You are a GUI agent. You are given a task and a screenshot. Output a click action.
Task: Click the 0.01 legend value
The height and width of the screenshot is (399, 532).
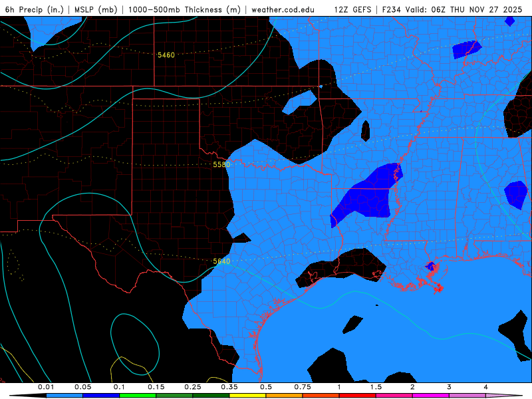click(x=46, y=387)
